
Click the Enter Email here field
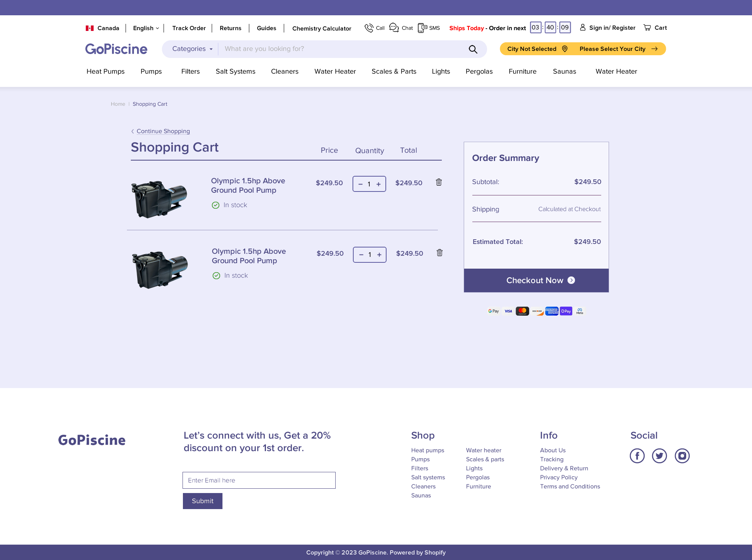(259, 481)
